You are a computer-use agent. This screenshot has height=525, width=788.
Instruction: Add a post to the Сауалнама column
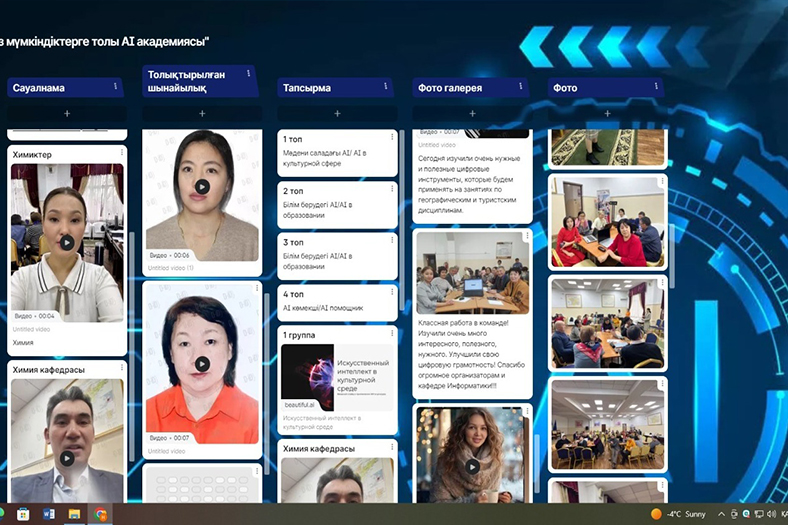67,114
